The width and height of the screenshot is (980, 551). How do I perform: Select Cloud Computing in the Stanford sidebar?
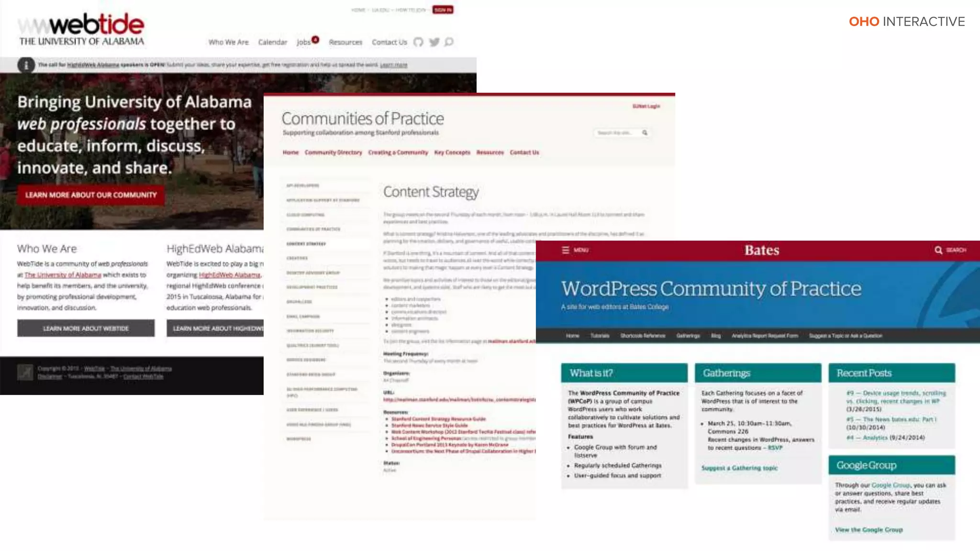(305, 215)
